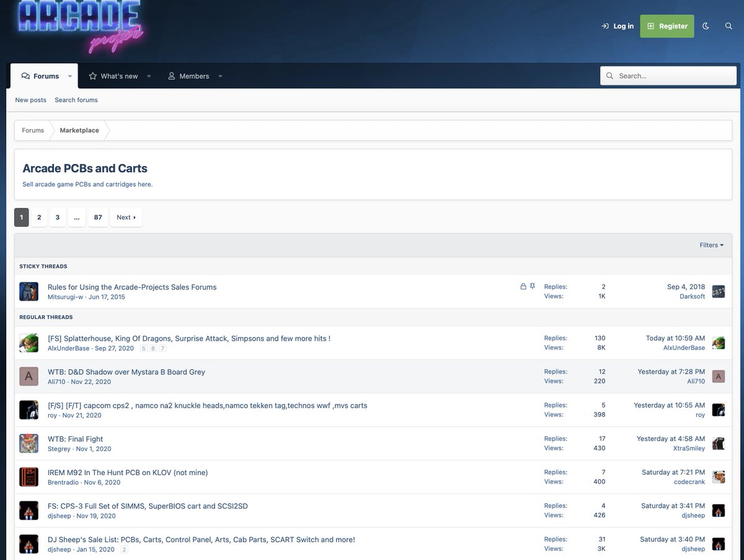
Task: Click Brentradio author name
Action: 63,482
